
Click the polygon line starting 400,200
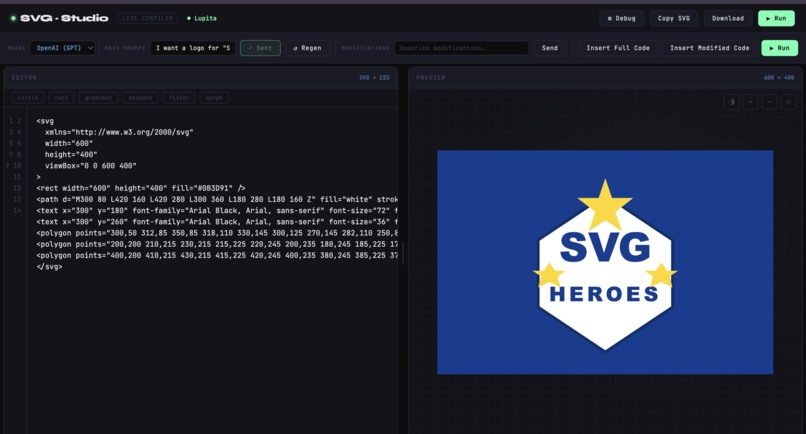[x=217, y=256]
